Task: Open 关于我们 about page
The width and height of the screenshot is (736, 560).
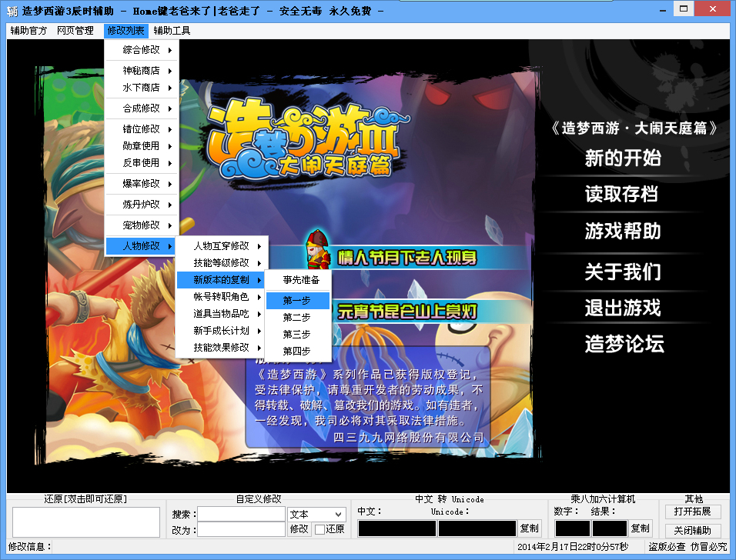Action: pyautogui.click(x=623, y=272)
